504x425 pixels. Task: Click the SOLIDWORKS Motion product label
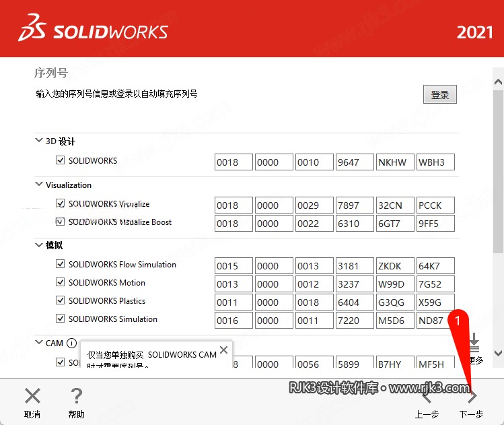click(x=107, y=282)
